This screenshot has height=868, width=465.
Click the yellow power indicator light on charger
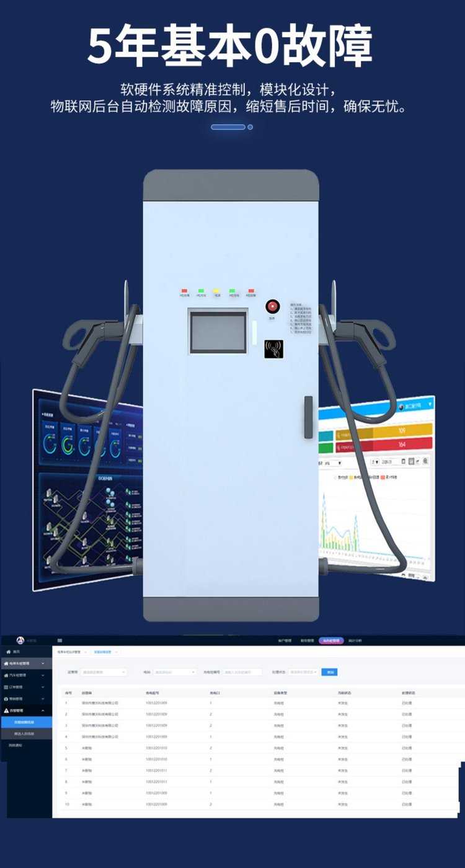pyautogui.click(x=216, y=290)
